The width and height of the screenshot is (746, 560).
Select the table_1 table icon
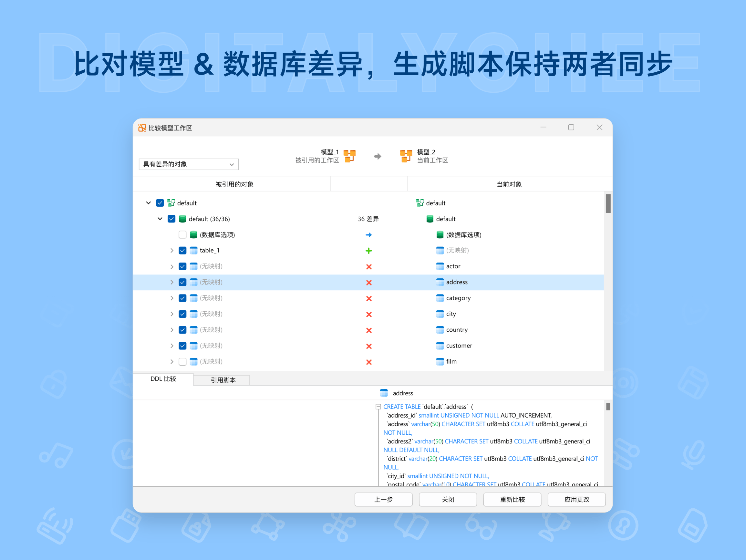pyautogui.click(x=193, y=250)
